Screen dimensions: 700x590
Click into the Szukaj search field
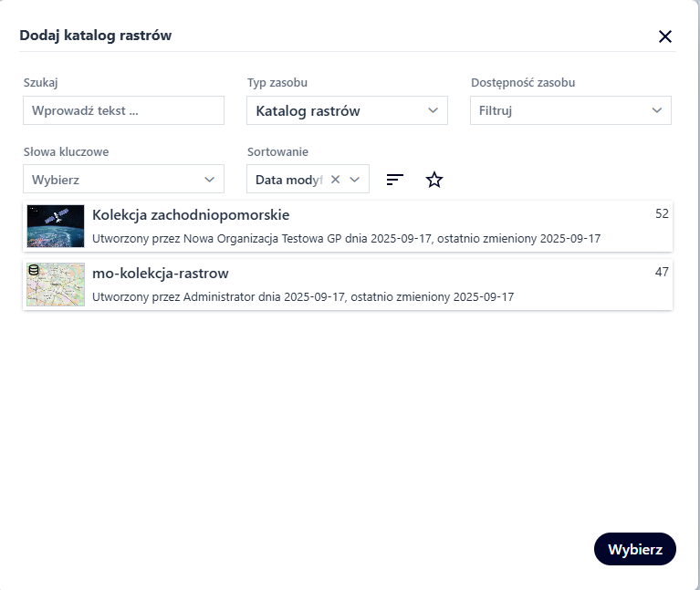[x=123, y=110]
